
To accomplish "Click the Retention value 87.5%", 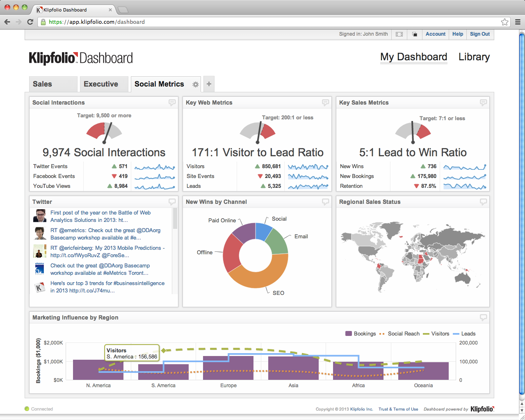I will (429, 186).
